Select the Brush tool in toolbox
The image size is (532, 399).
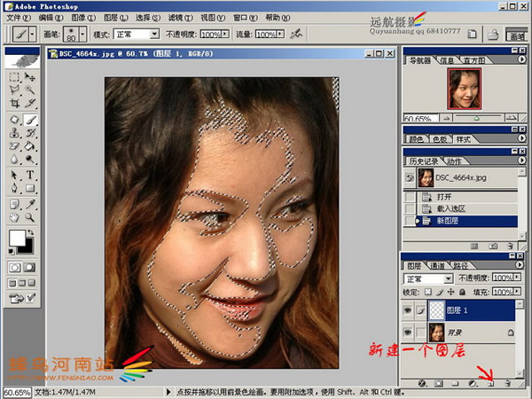pos(30,120)
